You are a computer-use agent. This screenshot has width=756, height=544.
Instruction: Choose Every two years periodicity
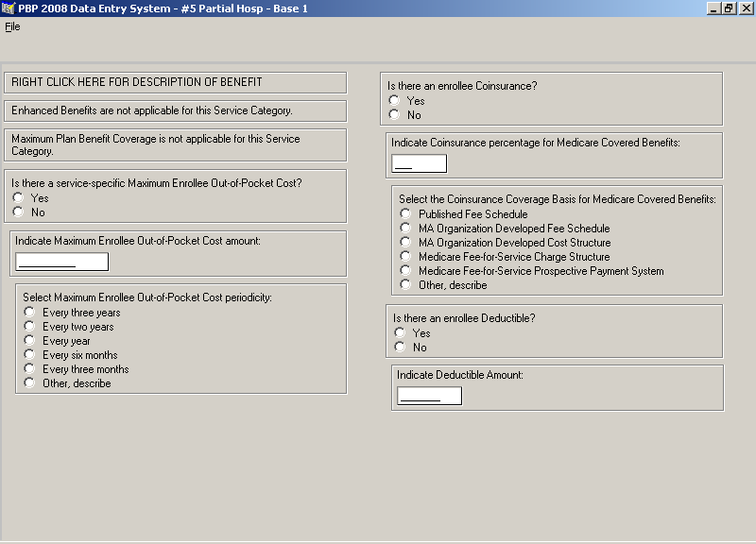[x=29, y=326]
